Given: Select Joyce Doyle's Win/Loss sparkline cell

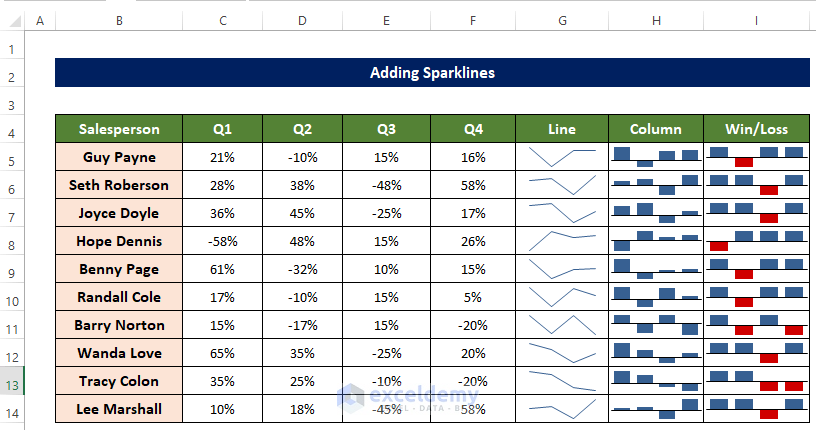Looking at the screenshot, I should pyautogui.click(x=756, y=213).
